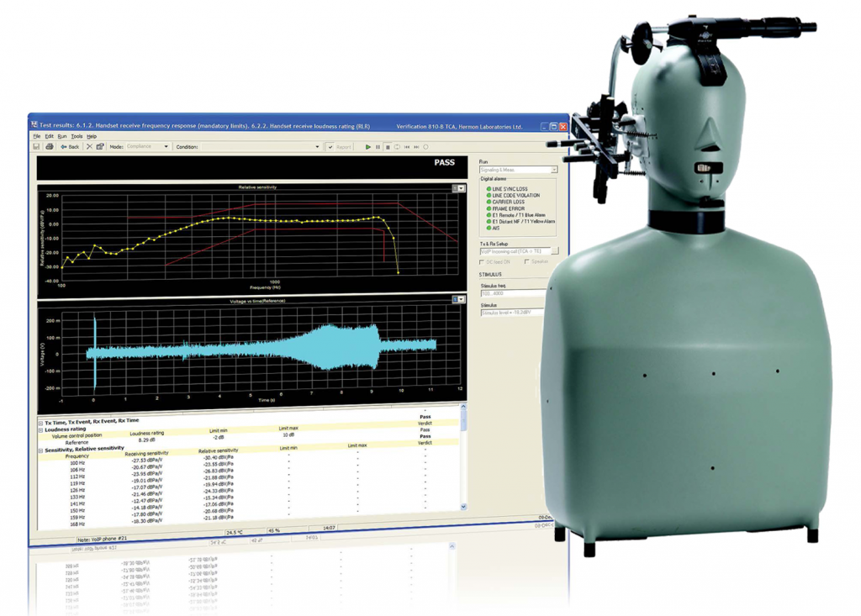Screen dimensions: 861x616
Task: Click the loop repeat icon in toolbar
Action: pyautogui.click(x=397, y=146)
